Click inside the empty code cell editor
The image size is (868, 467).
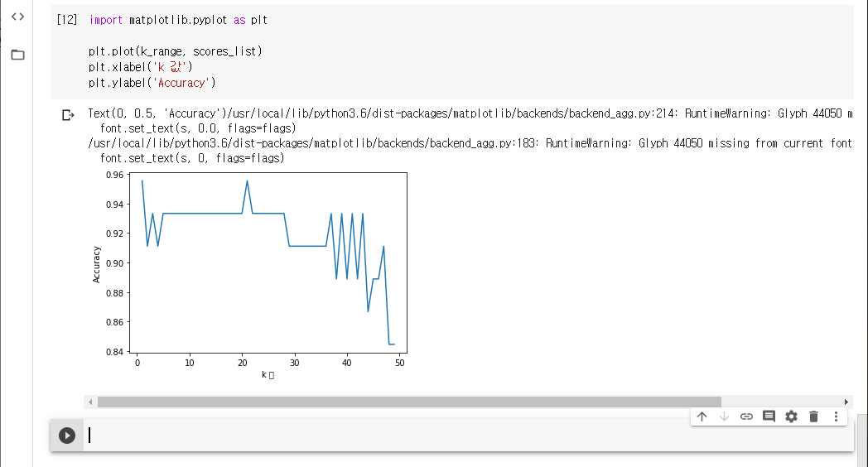pos(464,436)
